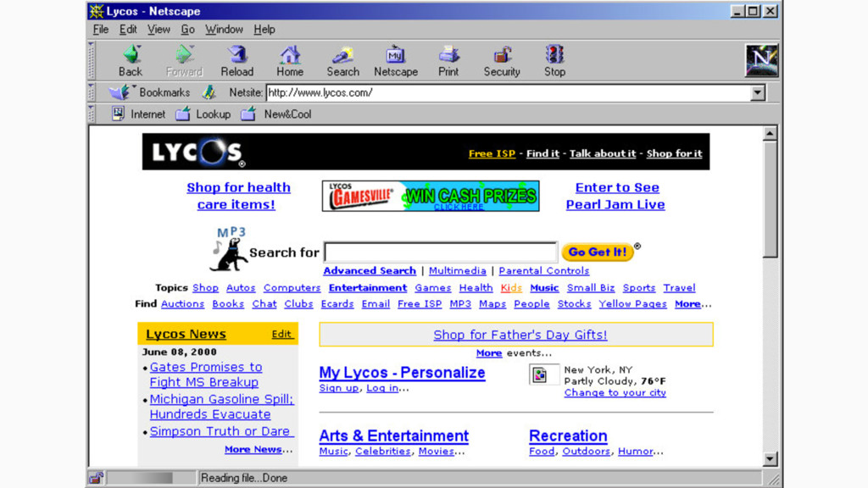Image resolution: width=868 pixels, height=488 pixels.
Task: Click the Netscape N logo animation
Action: (761, 60)
